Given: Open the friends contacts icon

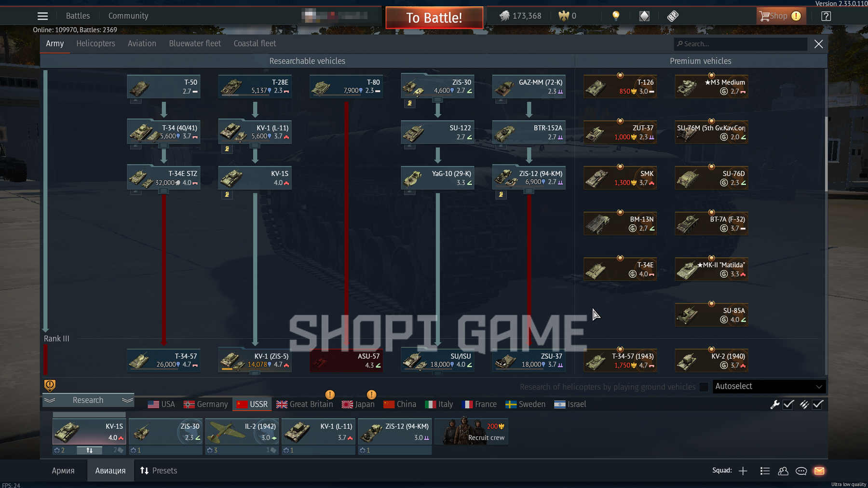Looking at the screenshot, I should click(783, 471).
